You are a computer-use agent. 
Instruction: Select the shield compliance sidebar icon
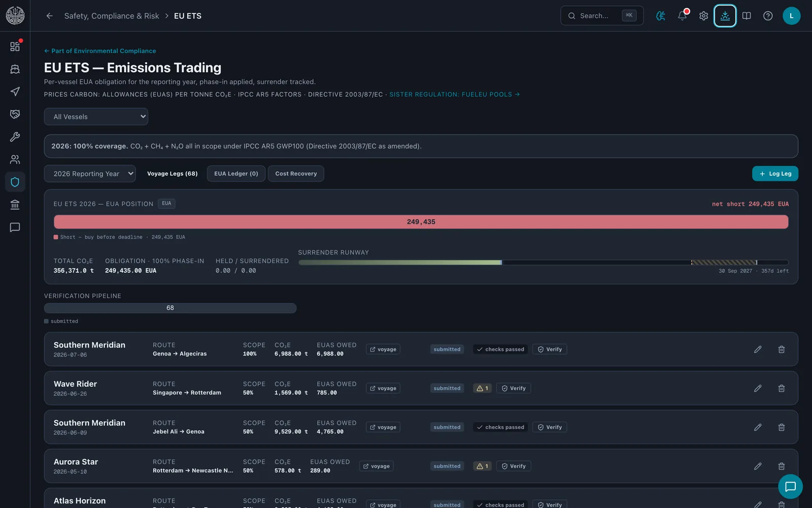[15, 182]
